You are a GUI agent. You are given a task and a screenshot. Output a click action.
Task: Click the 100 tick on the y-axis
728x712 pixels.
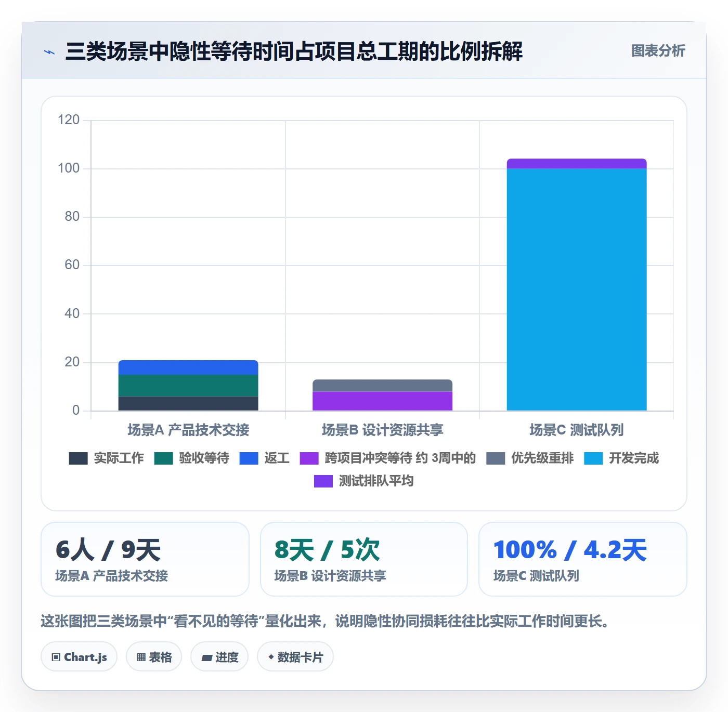click(69, 168)
